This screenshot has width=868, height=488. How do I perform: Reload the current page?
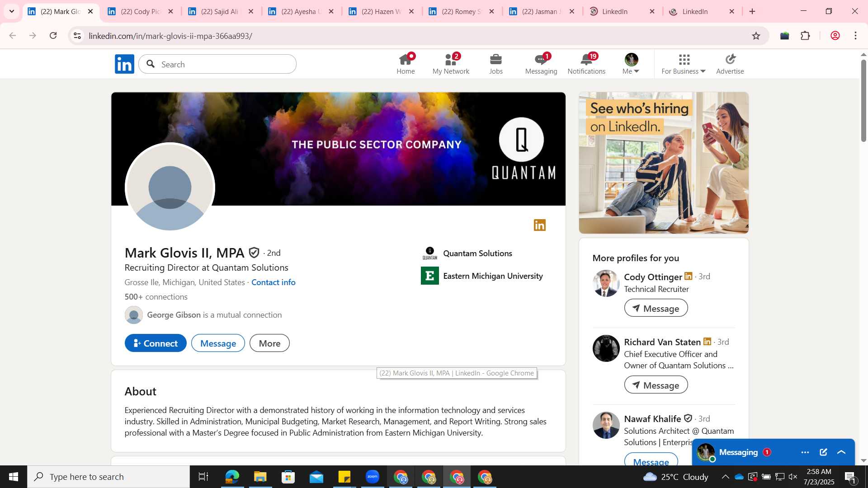click(53, 36)
